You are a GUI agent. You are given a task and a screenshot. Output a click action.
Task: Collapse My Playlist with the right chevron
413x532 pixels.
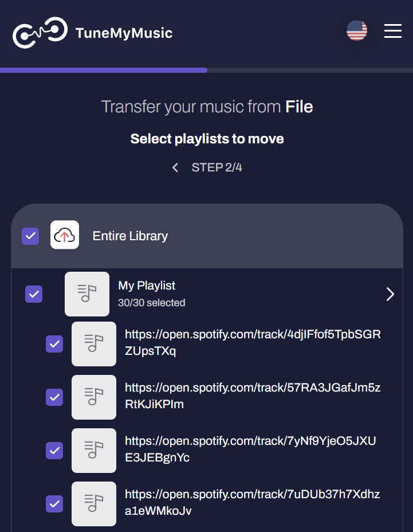click(x=390, y=294)
